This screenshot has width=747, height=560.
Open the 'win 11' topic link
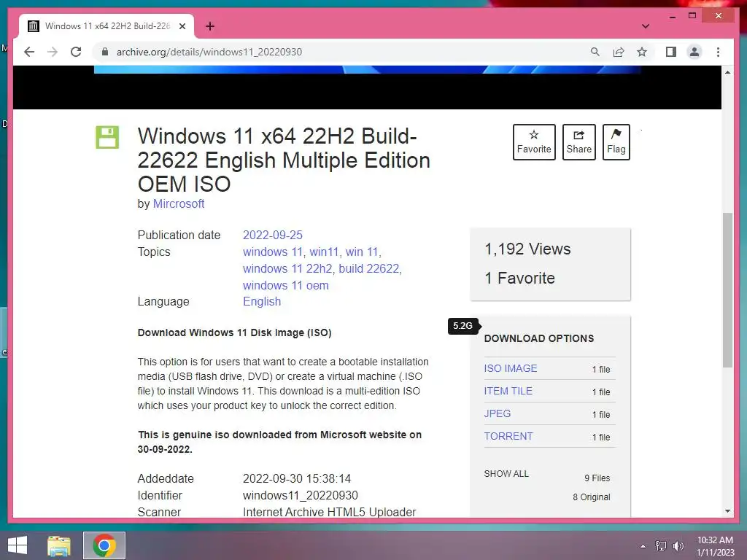[x=362, y=252]
